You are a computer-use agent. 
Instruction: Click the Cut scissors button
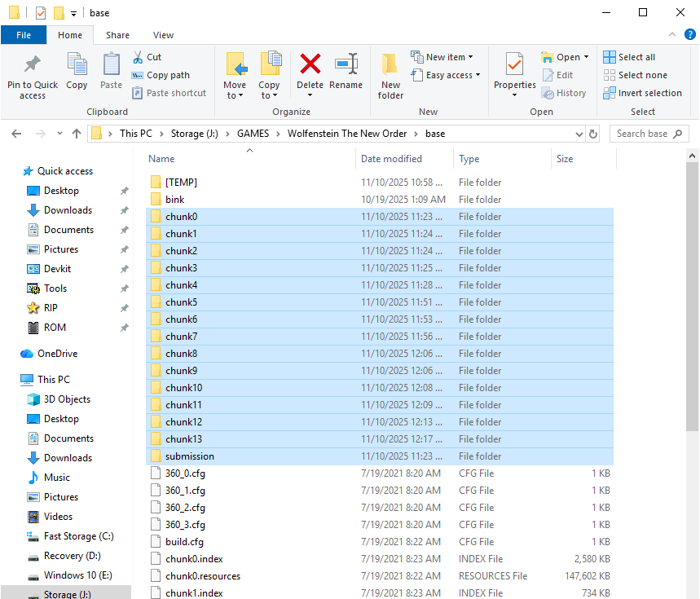pyautogui.click(x=147, y=57)
